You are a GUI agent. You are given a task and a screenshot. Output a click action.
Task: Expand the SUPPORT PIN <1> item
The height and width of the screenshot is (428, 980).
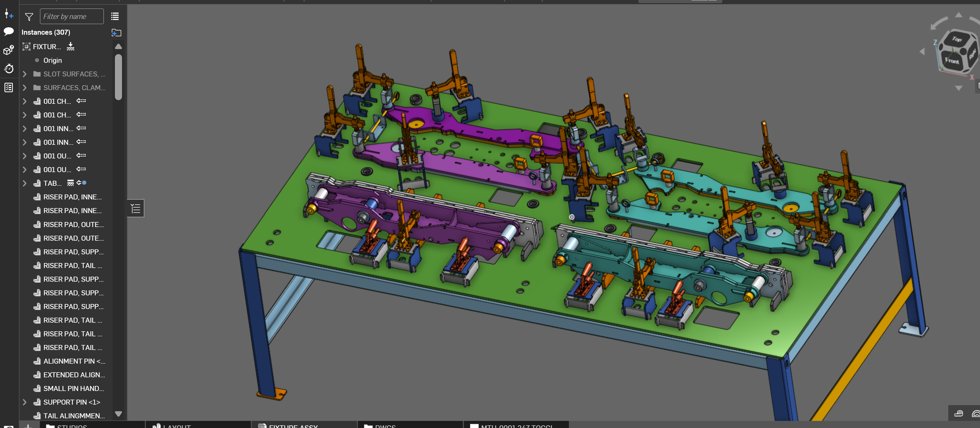click(x=25, y=402)
